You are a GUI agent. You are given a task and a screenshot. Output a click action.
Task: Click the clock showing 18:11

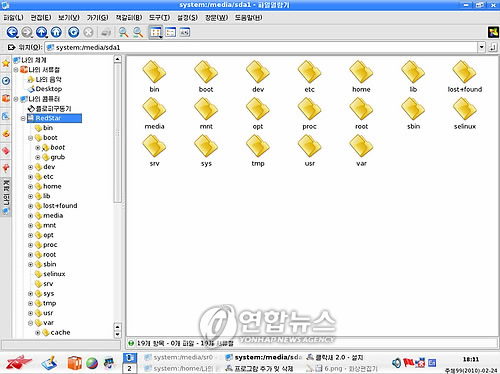[471, 359]
